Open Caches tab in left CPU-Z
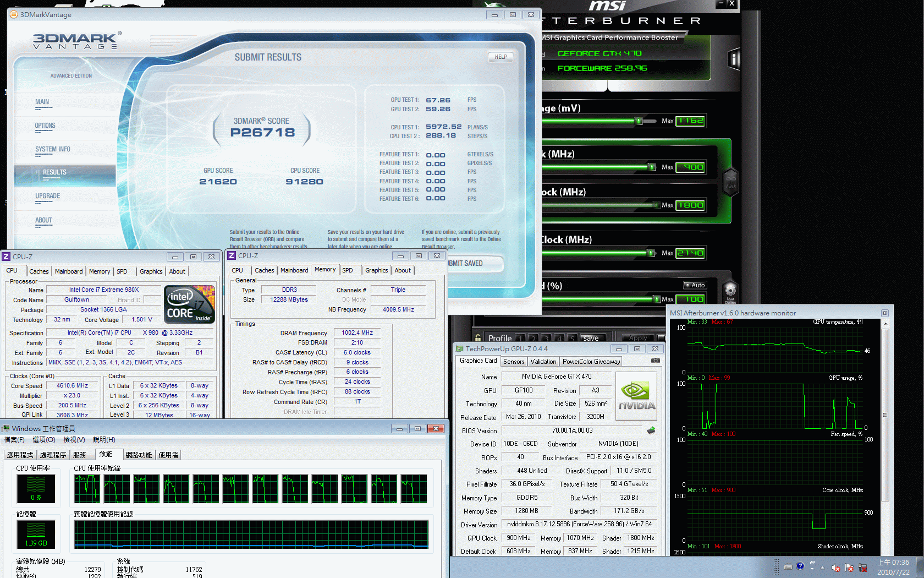Screen dimensions: 924x578 tap(39, 271)
